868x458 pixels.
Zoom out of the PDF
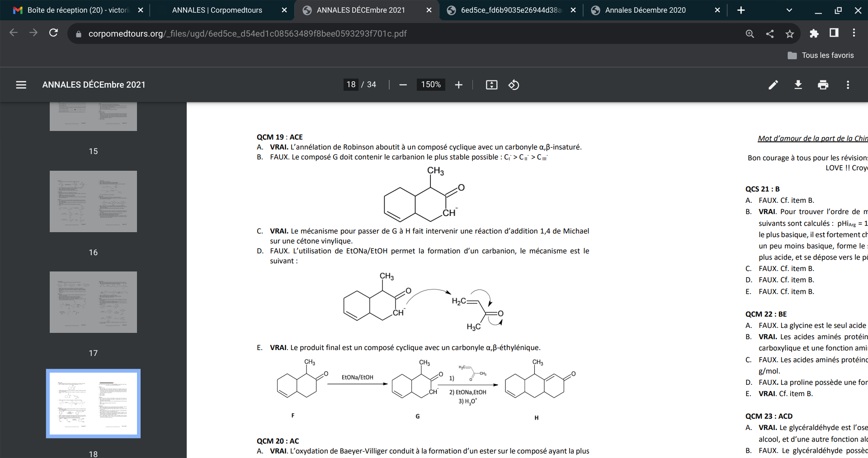point(403,85)
